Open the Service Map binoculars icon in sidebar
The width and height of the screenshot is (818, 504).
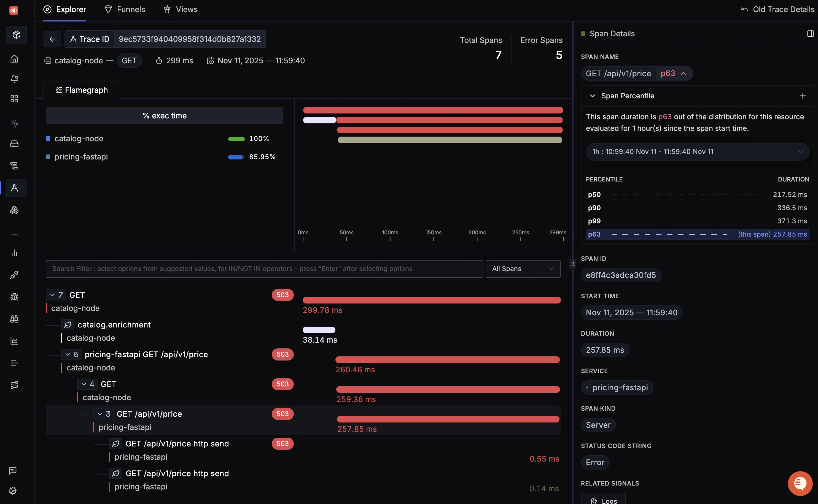point(15,319)
